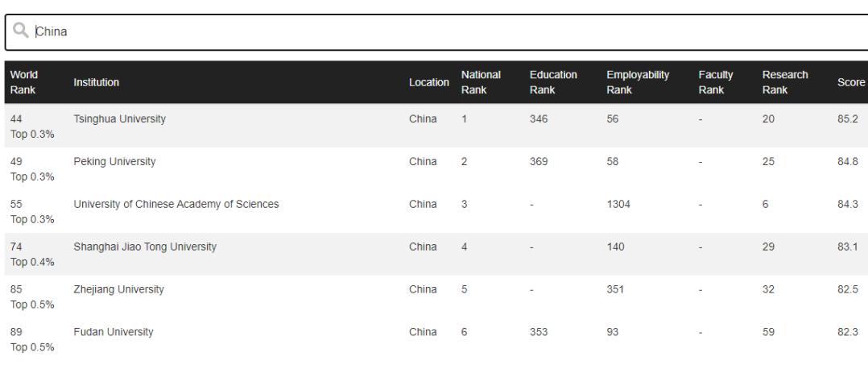Sort by Education Rank column header
Image resolution: width=868 pixels, height=365 pixels.
point(553,82)
